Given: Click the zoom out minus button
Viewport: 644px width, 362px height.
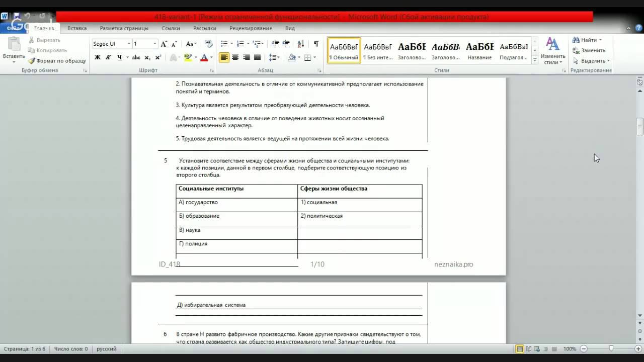Looking at the screenshot, I should (x=584, y=349).
